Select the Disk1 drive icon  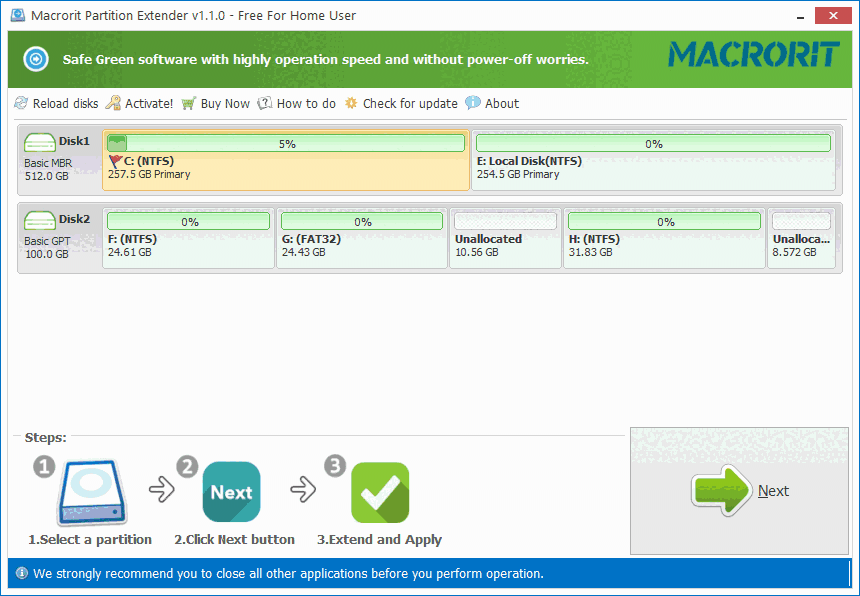pos(40,141)
